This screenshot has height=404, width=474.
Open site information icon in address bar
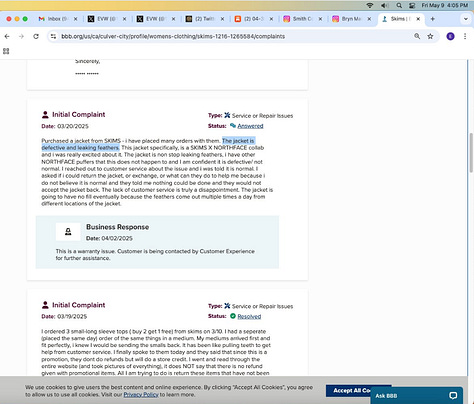53,36
